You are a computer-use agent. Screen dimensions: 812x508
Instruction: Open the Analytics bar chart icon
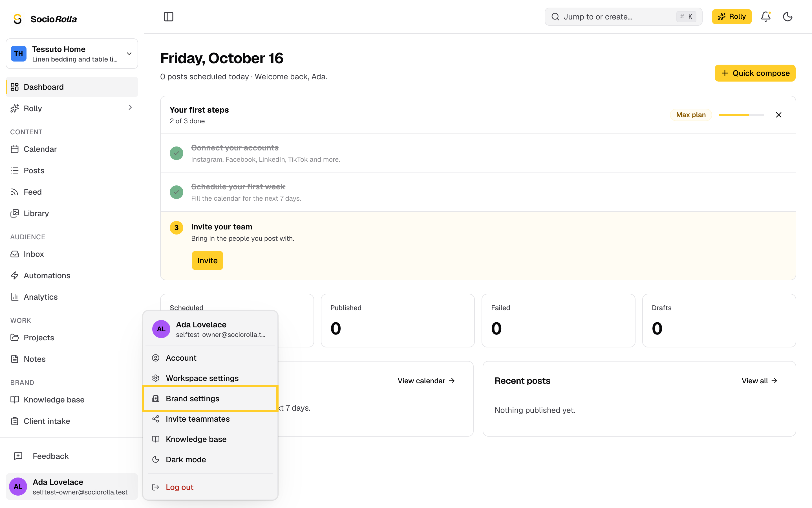(14, 297)
